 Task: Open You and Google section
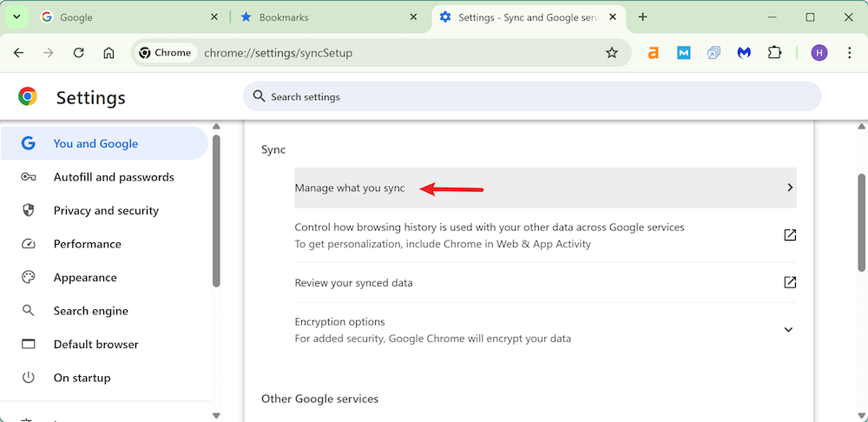coord(104,143)
